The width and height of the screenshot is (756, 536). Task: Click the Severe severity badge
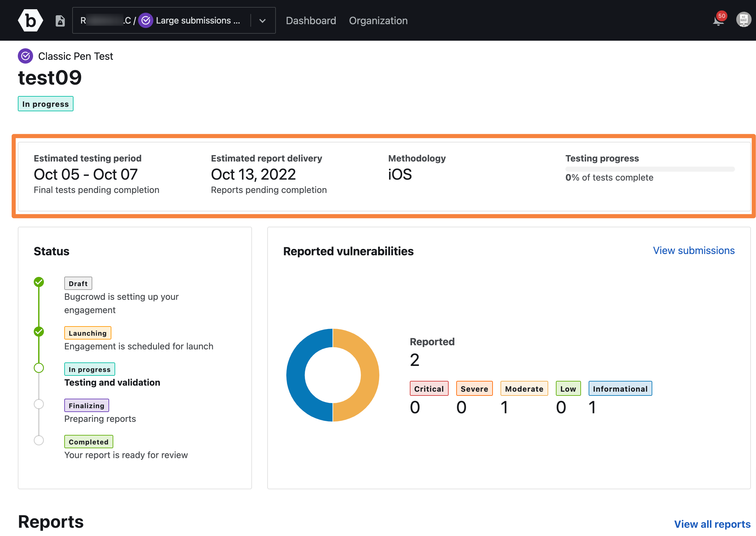[474, 388]
